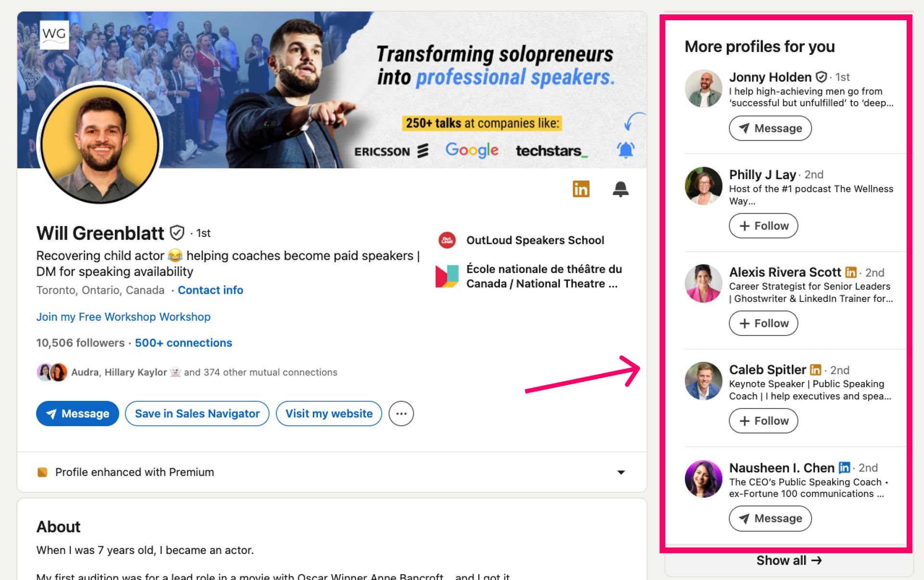Follow Caleb Spitler

763,421
